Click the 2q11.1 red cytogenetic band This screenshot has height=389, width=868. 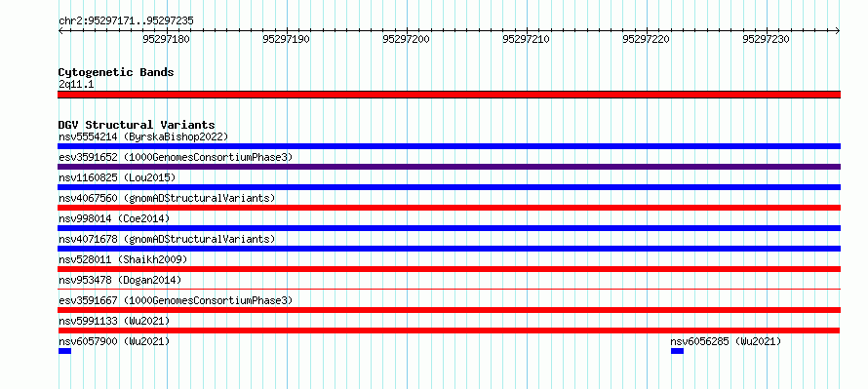coord(449,95)
